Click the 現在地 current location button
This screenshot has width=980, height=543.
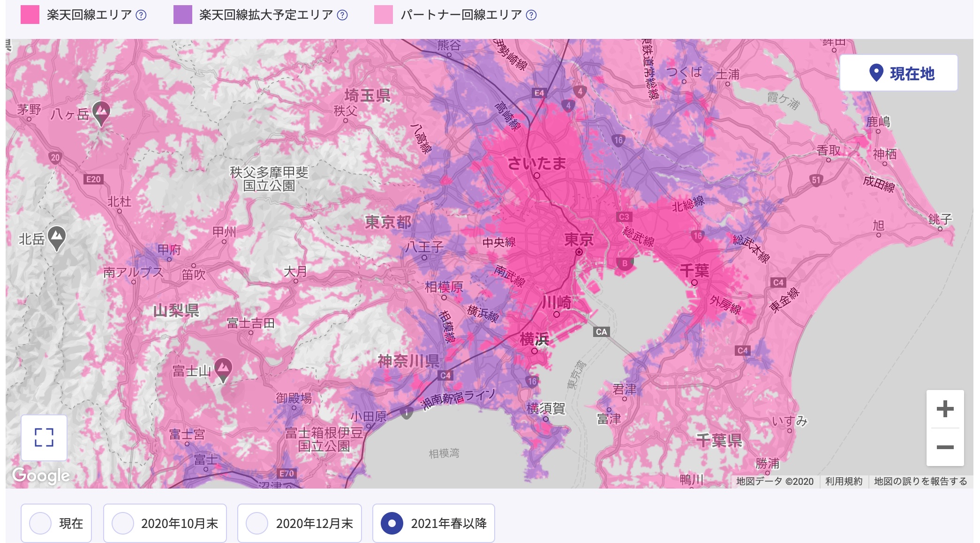[898, 73]
